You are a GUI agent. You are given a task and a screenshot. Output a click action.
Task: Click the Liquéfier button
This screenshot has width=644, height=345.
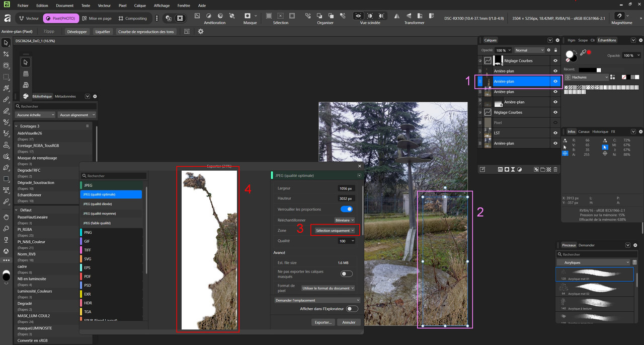(x=102, y=31)
